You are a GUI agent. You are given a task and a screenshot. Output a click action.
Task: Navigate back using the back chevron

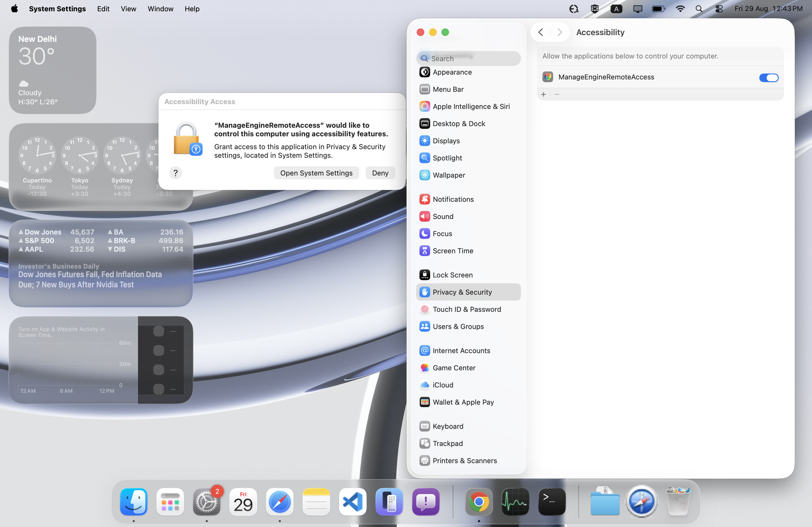tap(541, 32)
